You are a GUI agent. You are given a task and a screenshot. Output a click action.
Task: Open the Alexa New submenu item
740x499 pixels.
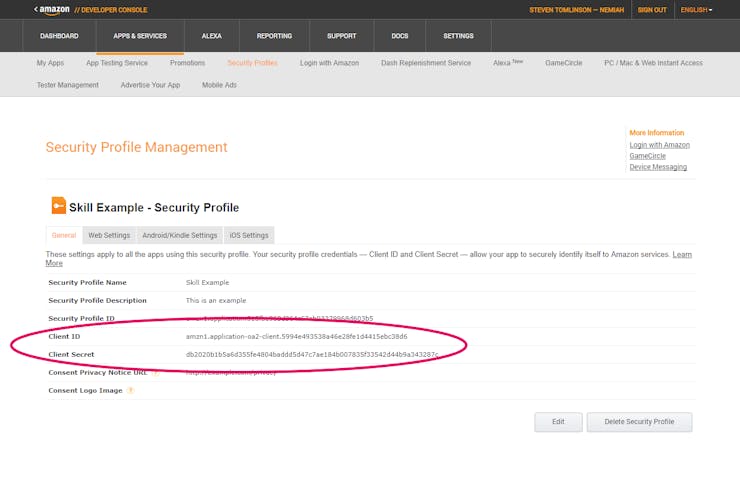[508, 62]
